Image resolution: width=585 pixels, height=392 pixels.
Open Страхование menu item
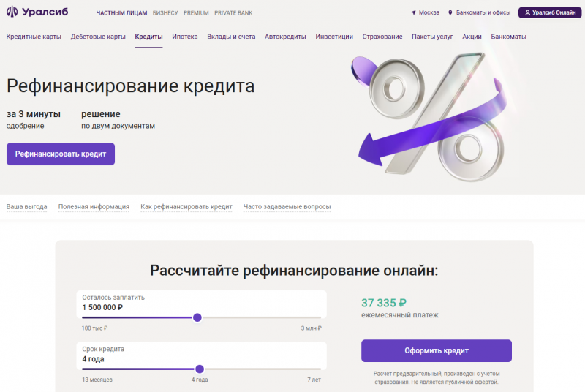pyautogui.click(x=382, y=37)
